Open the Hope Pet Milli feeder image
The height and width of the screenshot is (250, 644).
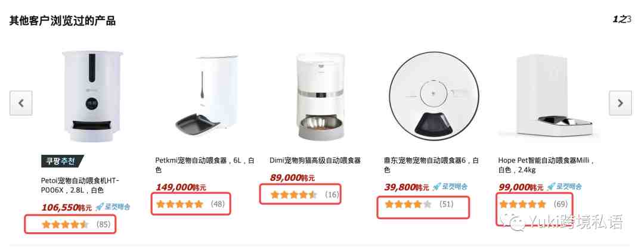550,96
